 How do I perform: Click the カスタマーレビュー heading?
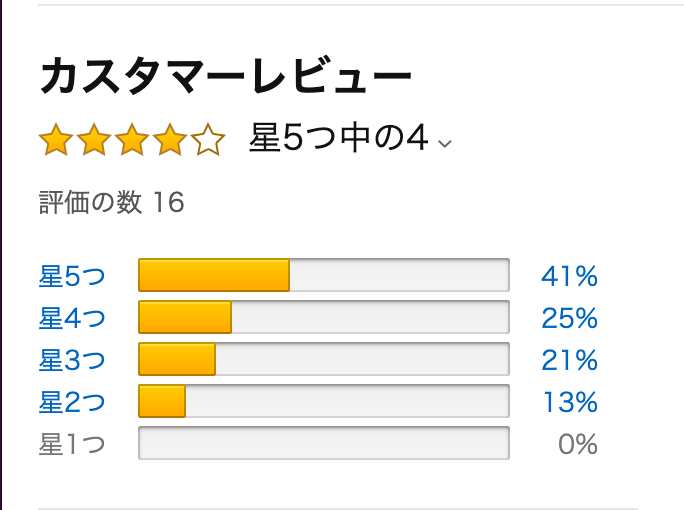[x=226, y=76]
